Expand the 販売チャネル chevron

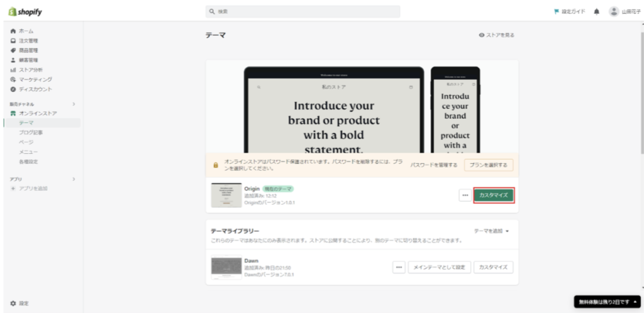pyautogui.click(x=74, y=104)
